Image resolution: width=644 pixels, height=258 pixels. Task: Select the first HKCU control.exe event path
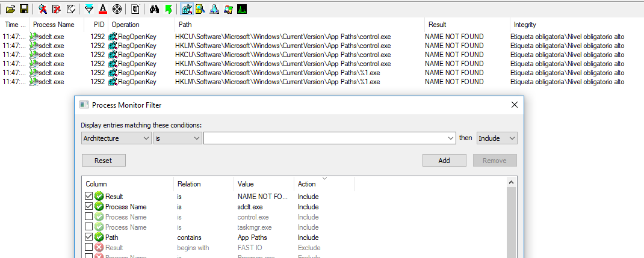point(283,37)
